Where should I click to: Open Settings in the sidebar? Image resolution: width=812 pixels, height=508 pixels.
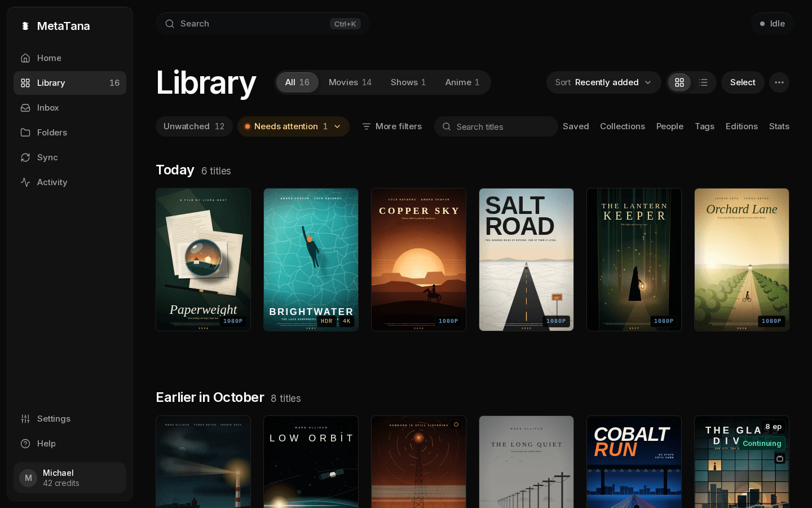point(70,419)
